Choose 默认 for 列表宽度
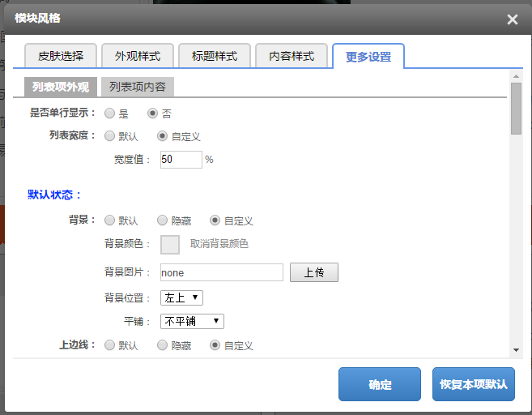Image resolution: width=532 pixels, height=415 pixels. tap(109, 136)
